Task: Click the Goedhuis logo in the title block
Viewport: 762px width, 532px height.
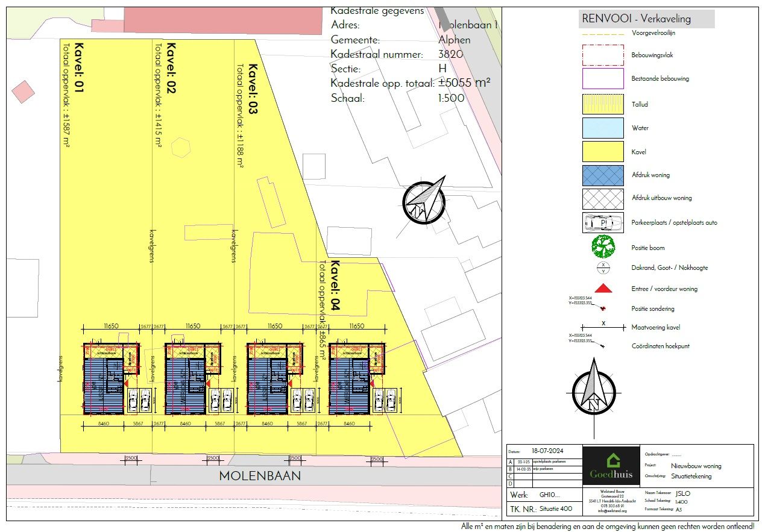Action: click(612, 468)
